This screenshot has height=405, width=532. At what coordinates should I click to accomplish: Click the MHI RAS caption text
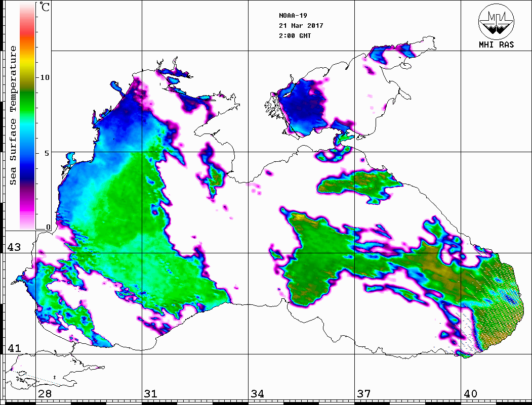click(x=497, y=44)
